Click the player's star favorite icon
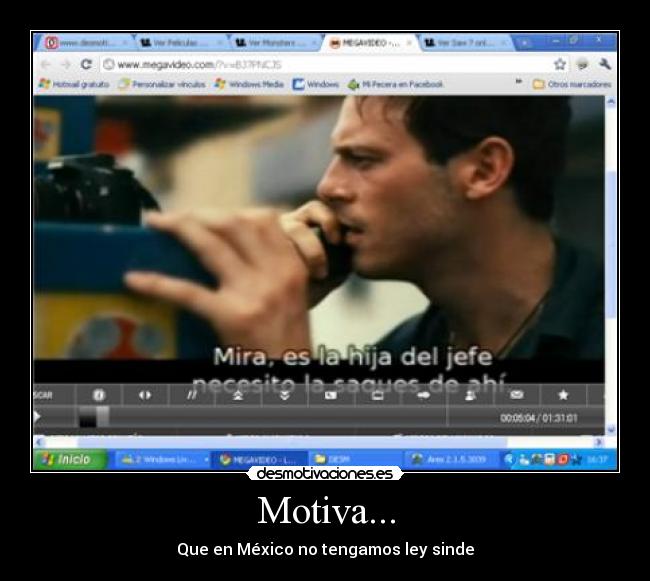The height and width of the screenshot is (581, 650). point(563,395)
